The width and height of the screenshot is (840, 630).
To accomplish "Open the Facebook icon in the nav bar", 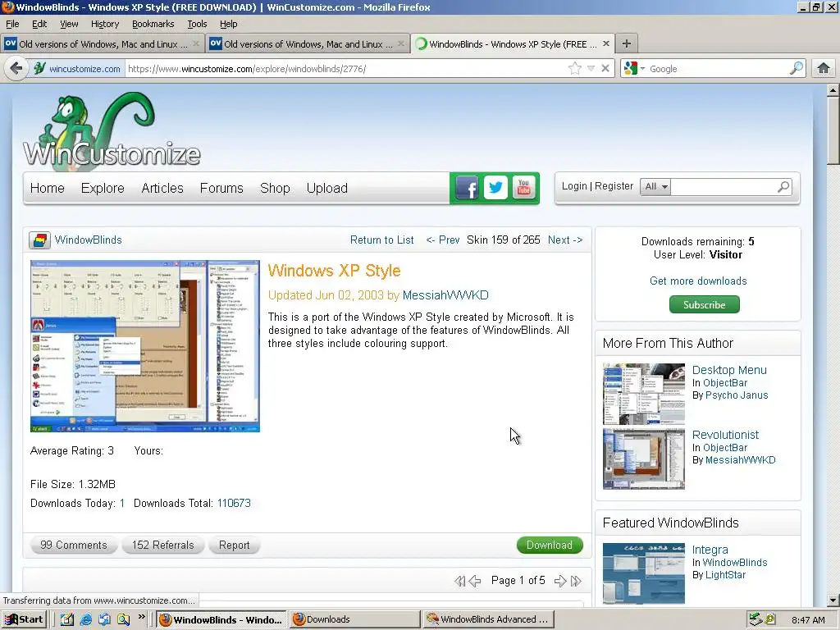I will [x=467, y=188].
